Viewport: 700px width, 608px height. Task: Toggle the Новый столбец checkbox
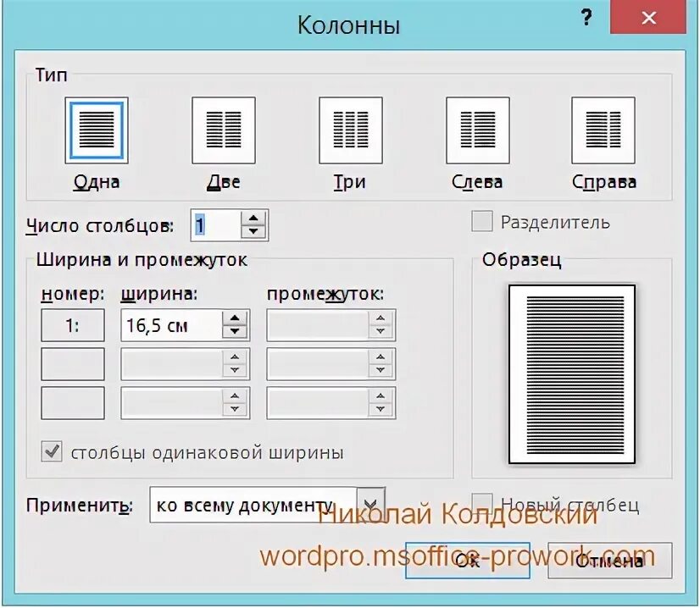(x=482, y=504)
